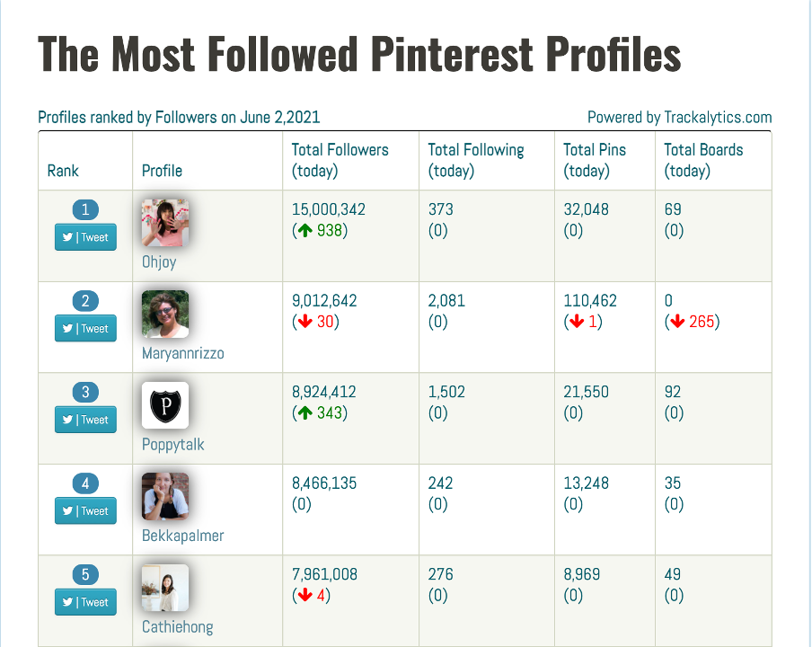Click Poppytalk's shield avatar thumbnail
This screenshot has height=647, width=812.
coord(164,405)
